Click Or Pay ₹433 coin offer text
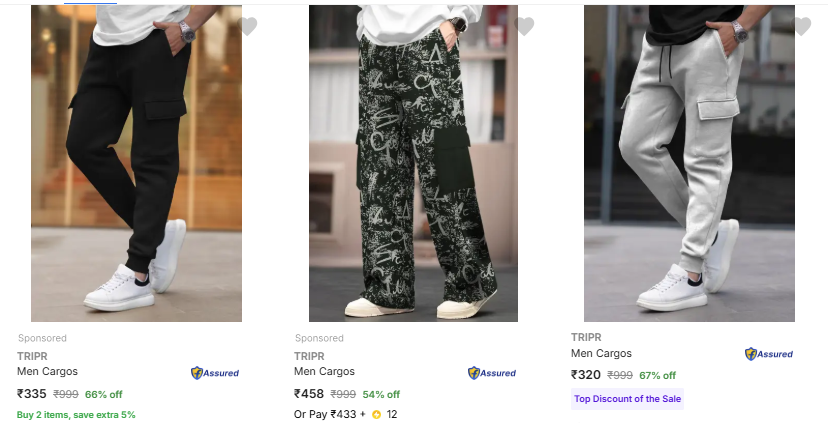Screen dimensions: 828x423 pos(330,415)
